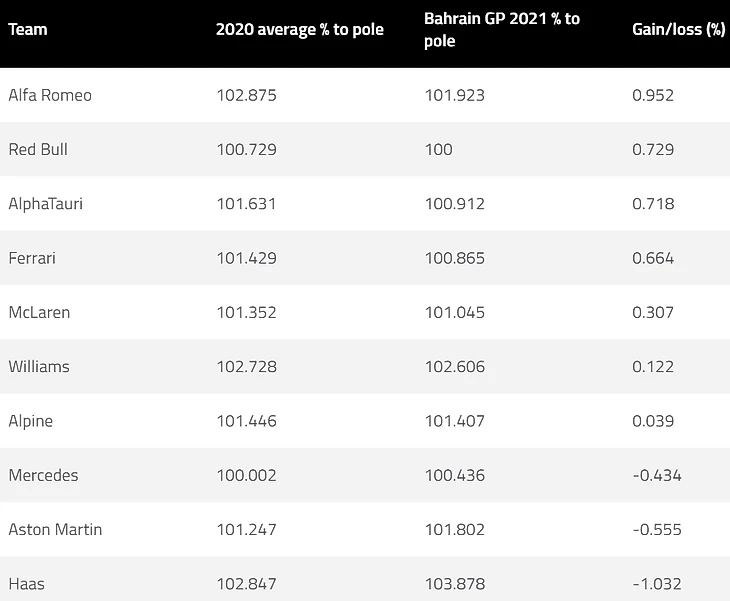Image resolution: width=730 pixels, height=601 pixels.
Task: Select the Alpine row label
Action: (x=31, y=421)
